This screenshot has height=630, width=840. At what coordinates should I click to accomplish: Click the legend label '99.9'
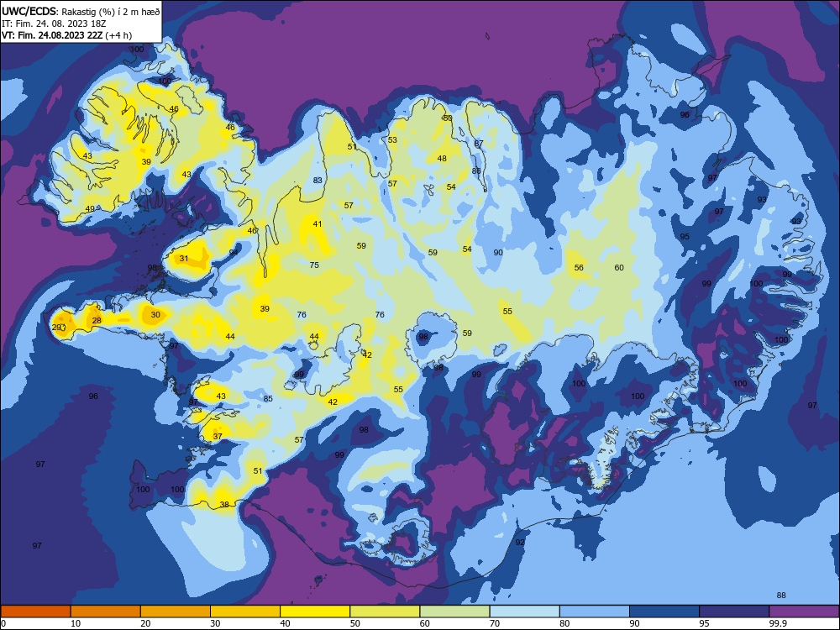coord(778,623)
